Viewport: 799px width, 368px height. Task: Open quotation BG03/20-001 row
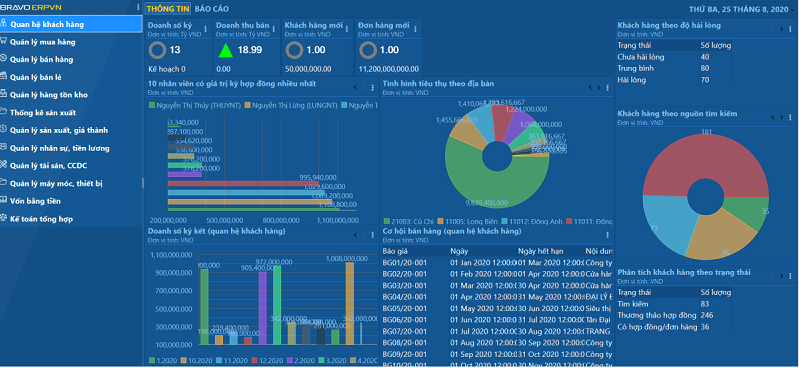click(497, 285)
